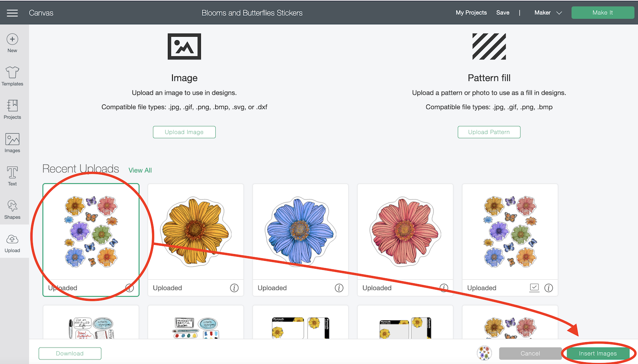
Task: Click the Cancel button
Action: (x=530, y=353)
